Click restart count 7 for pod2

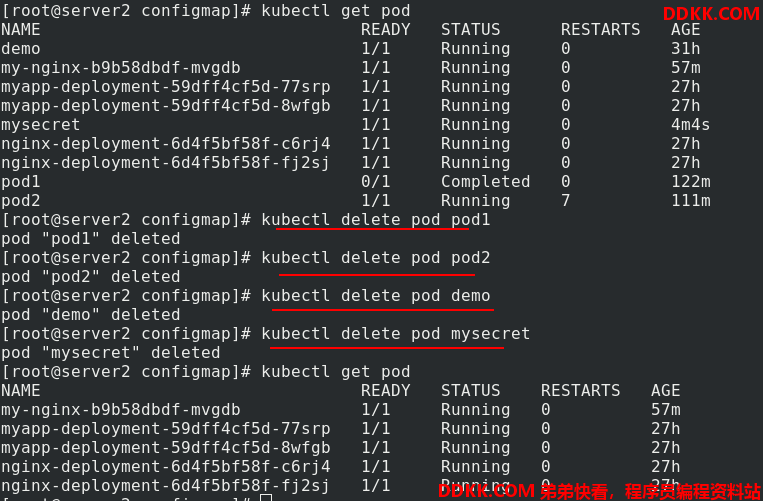pos(565,201)
